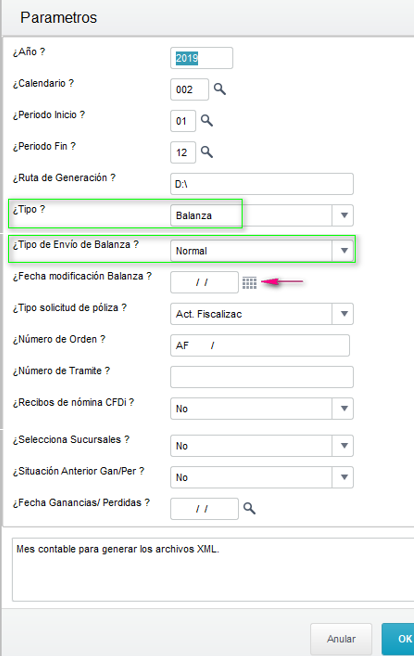Image resolution: width=416 pixels, height=656 pixels.
Task: Click the empty Número de Tramite field
Action: pos(262,377)
